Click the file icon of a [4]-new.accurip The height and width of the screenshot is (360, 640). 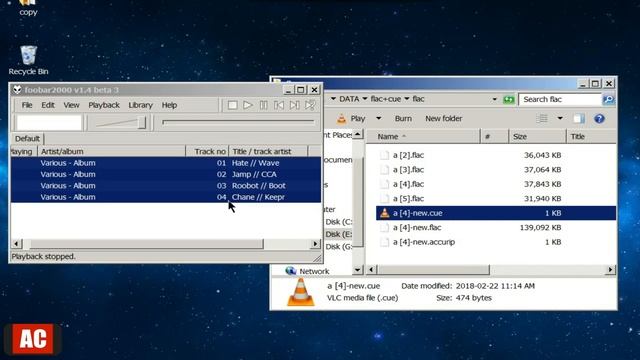click(x=384, y=242)
